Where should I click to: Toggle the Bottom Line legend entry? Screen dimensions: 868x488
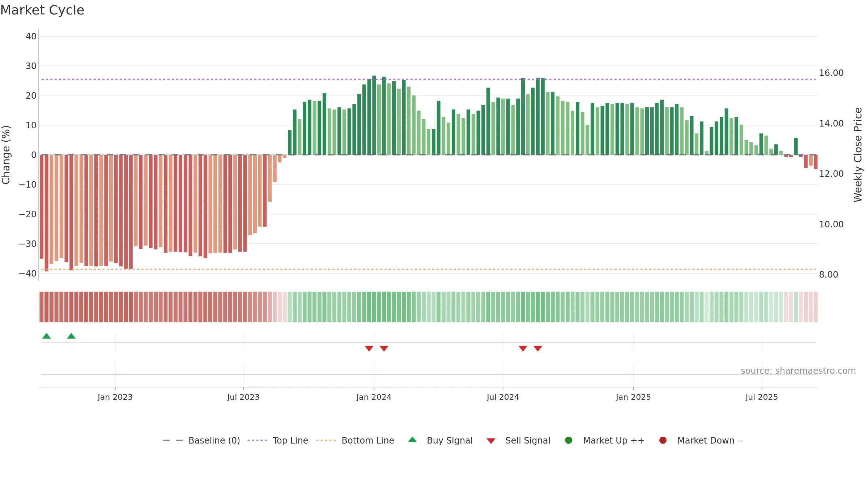(355, 440)
